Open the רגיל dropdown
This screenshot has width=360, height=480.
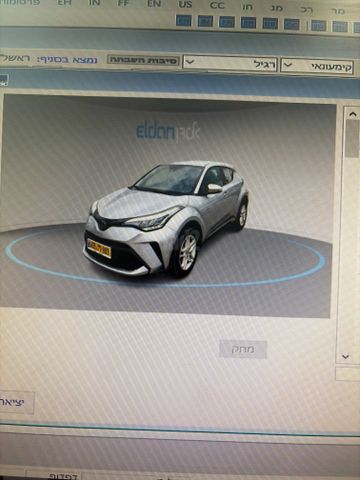click(x=230, y=63)
